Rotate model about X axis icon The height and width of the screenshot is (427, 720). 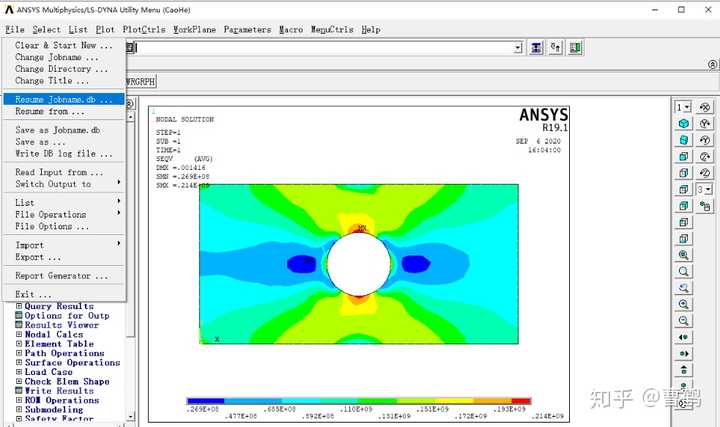pyautogui.click(x=705, y=107)
